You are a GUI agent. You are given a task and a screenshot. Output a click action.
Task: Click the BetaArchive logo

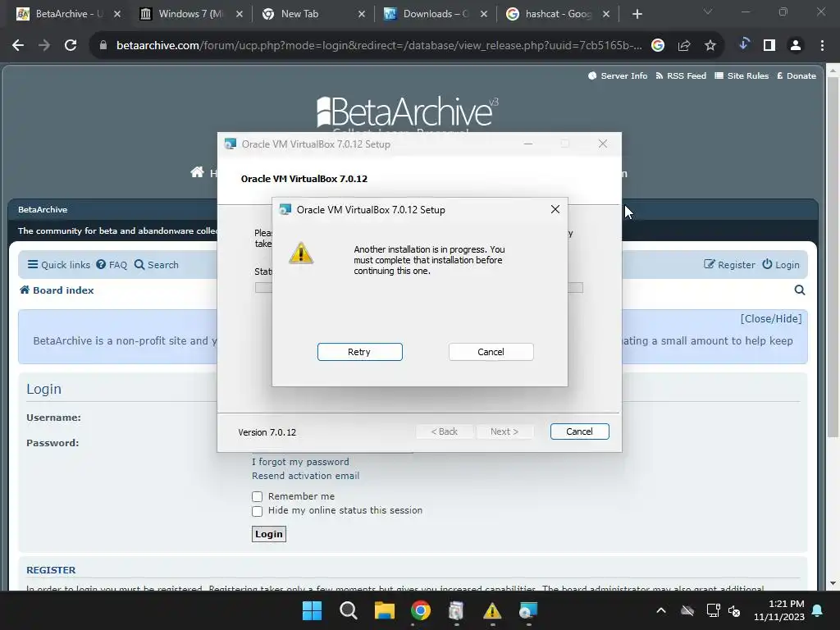[408, 112]
